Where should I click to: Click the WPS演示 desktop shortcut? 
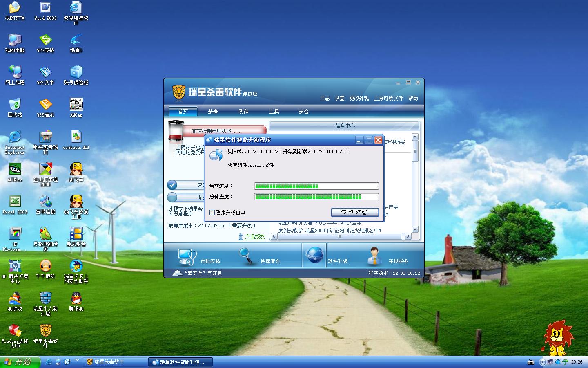pos(45,108)
